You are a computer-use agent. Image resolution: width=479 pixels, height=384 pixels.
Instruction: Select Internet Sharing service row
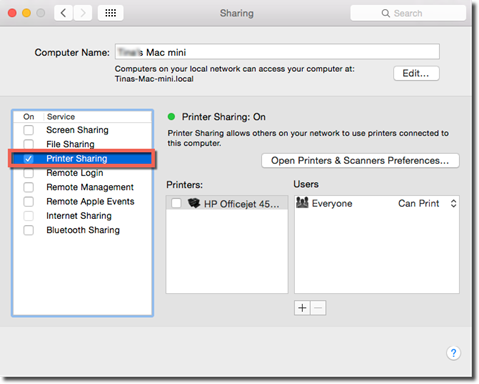click(82, 216)
